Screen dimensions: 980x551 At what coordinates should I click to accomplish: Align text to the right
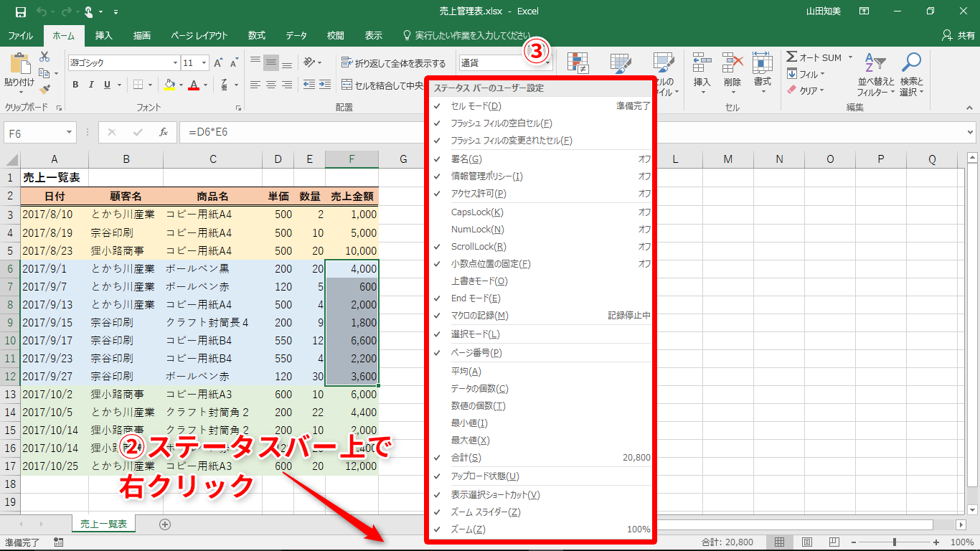click(288, 85)
